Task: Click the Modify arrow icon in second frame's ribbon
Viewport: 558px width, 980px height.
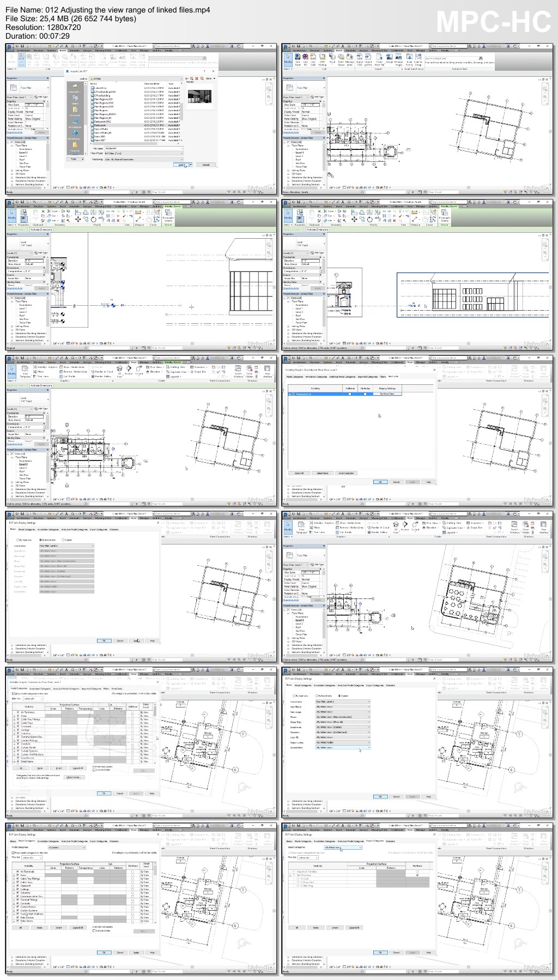Action: click(x=288, y=58)
